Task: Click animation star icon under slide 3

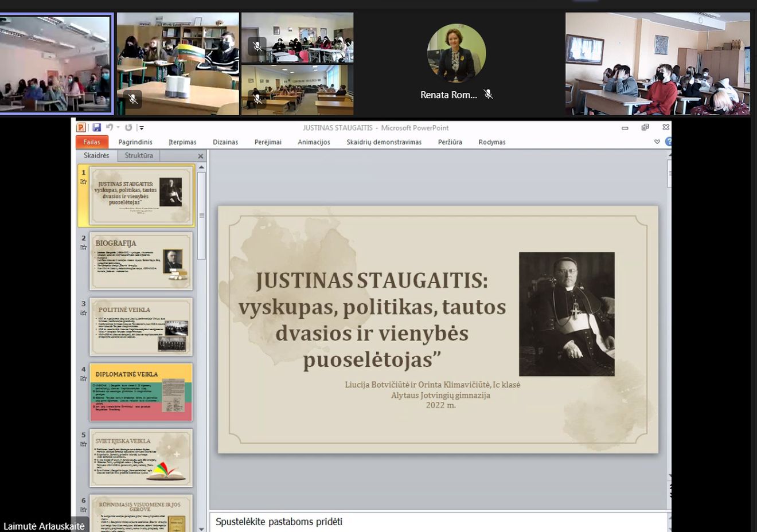Action: [x=83, y=313]
